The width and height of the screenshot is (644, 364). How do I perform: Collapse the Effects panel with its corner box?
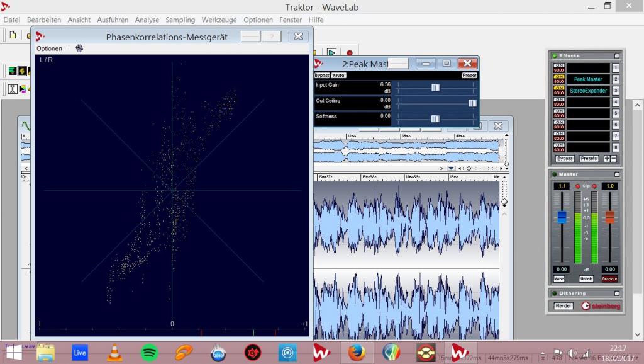[616, 55]
